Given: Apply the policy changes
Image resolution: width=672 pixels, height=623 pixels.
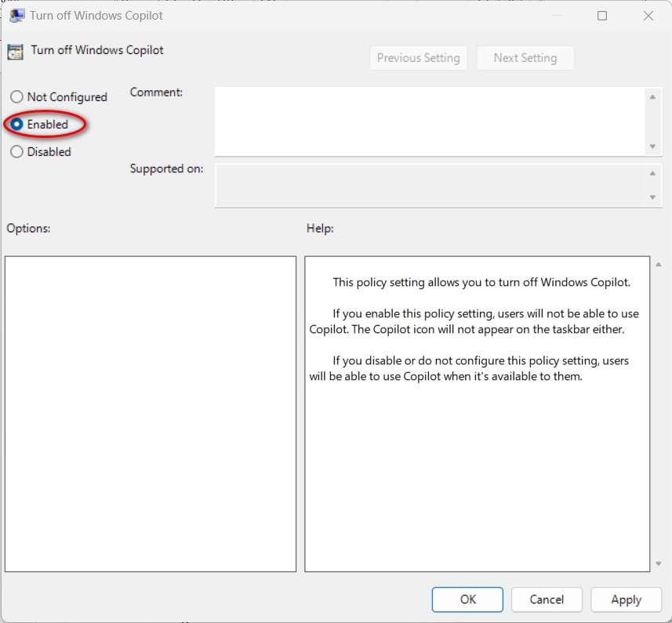Looking at the screenshot, I should [626, 599].
